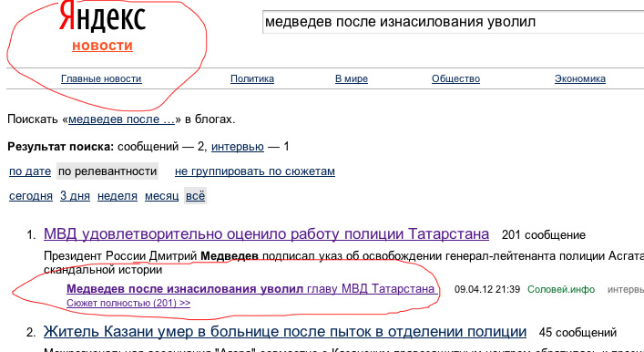Click the search query input field
Screen dimensions: 644x352
(x=453, y=22)
